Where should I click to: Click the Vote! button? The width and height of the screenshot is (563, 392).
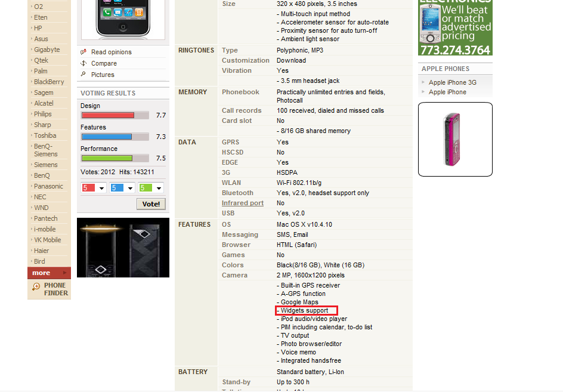click(x=151, y=204)
